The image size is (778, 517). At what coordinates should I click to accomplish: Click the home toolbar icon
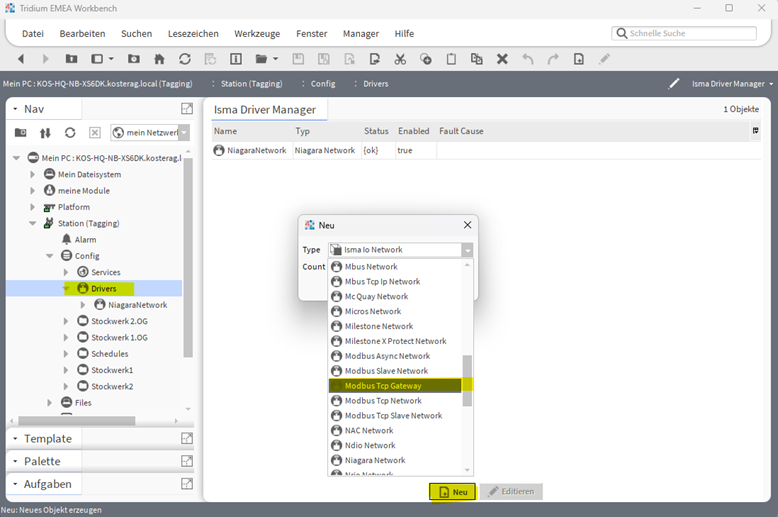[159, 59]
